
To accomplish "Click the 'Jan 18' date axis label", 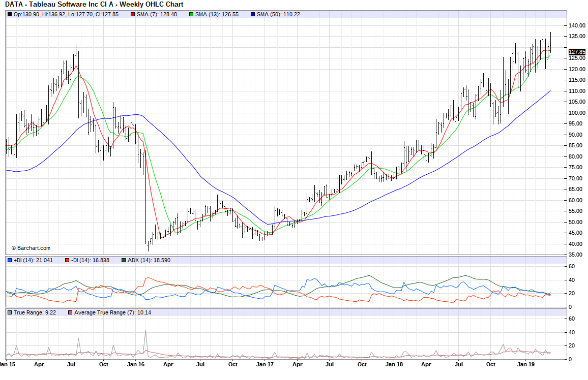I will click(x=394, y=364).
